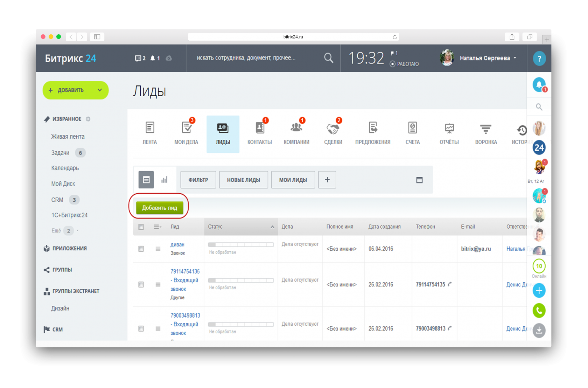Open the Предложения section
This screenshot has height=388, width=588.
tap(373, 133)
